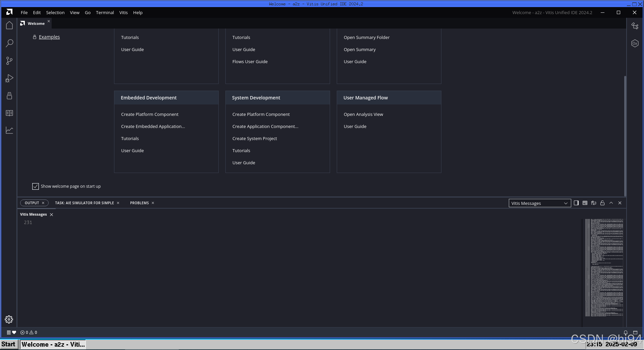Image resolution: width=644 pixels, height=350 pixels.
Task: Close the AIE Simulator task tab
Action: (x=118, y=203)
